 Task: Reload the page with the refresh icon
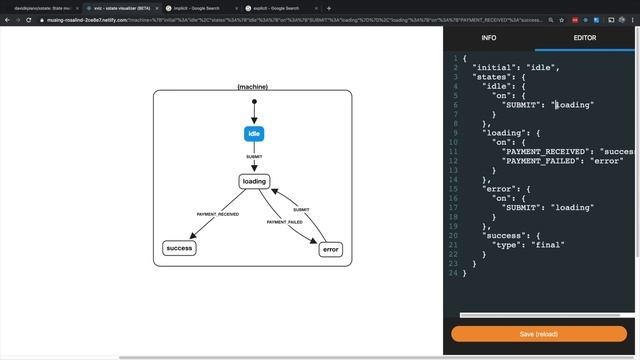pos(29,20)
